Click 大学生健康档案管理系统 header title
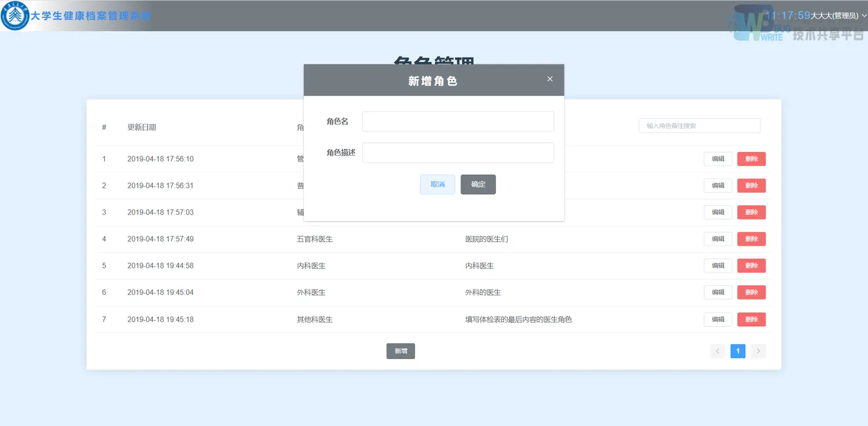The width and height of the screenshot is (868, 426). tap(91, 16)
